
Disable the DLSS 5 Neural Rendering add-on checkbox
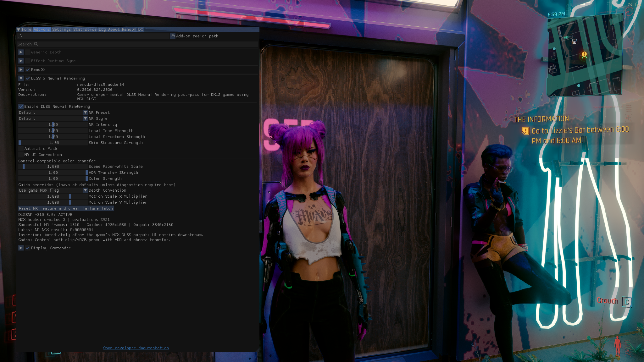28,78
